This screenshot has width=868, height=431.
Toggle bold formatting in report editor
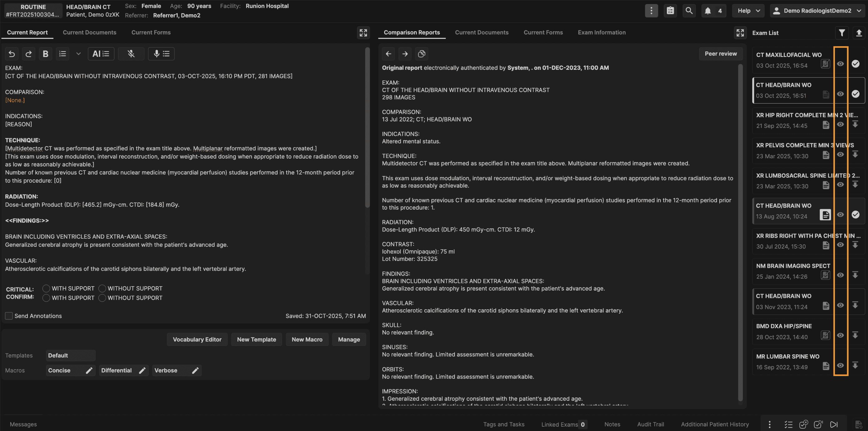point(46,53)
